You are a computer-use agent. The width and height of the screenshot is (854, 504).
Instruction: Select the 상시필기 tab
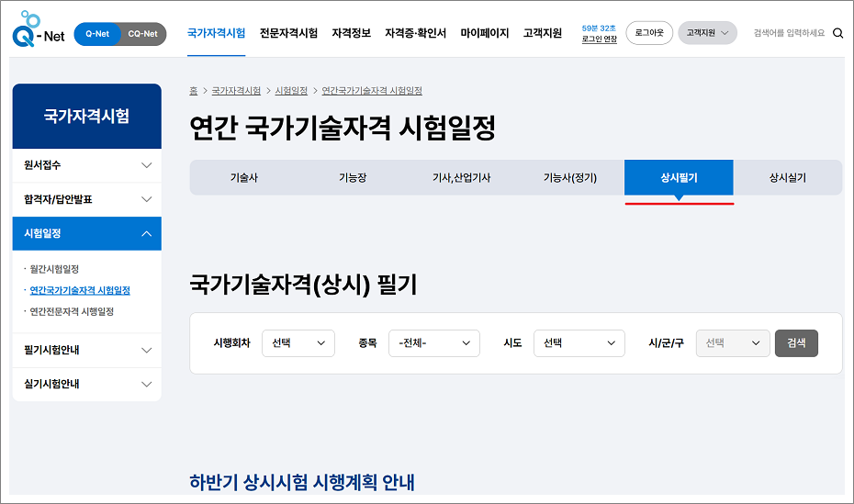[679, 177]
